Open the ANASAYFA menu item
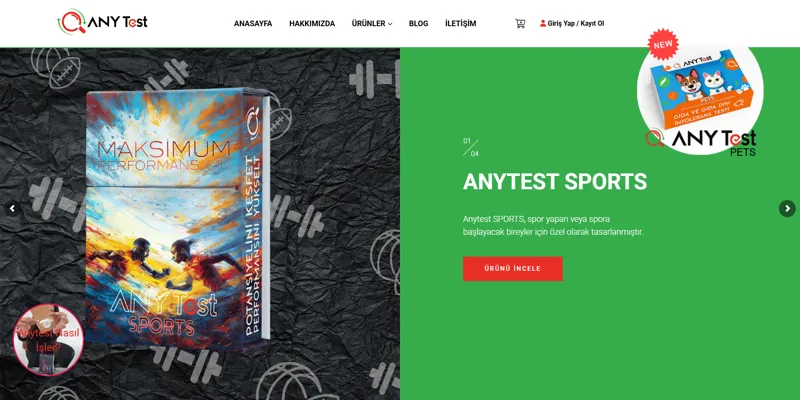The image size is (800, 400). [x=253, y=23]
